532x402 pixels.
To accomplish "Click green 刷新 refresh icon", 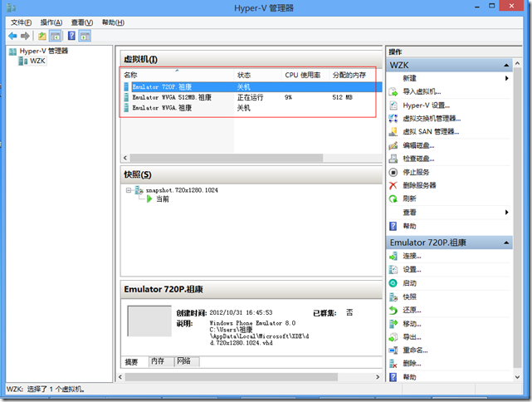I will 393,199.
